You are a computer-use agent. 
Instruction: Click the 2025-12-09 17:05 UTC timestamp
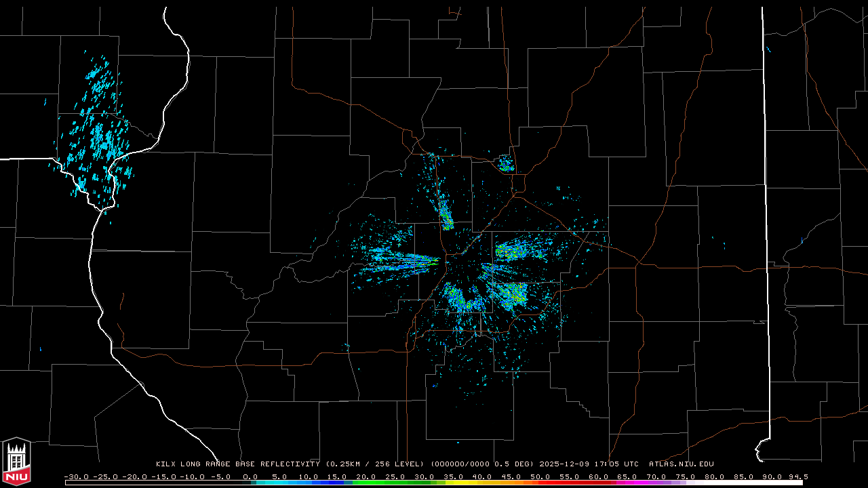coord(589,464)
